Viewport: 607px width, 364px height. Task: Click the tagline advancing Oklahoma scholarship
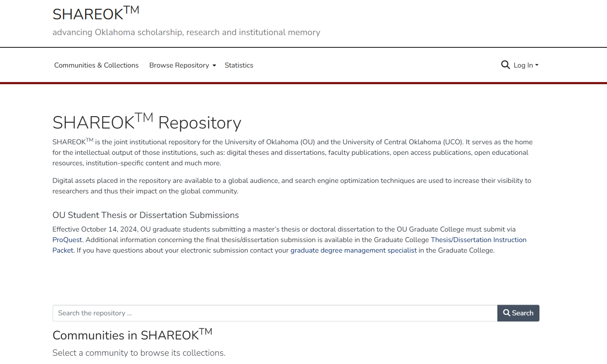pyautogui.click(x=186, y=32)
